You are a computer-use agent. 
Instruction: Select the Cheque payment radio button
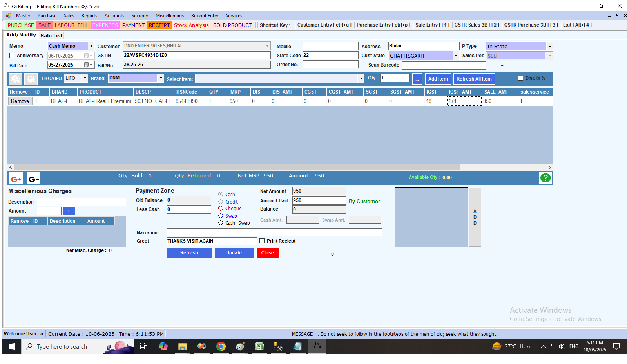(x=221, y=209)
